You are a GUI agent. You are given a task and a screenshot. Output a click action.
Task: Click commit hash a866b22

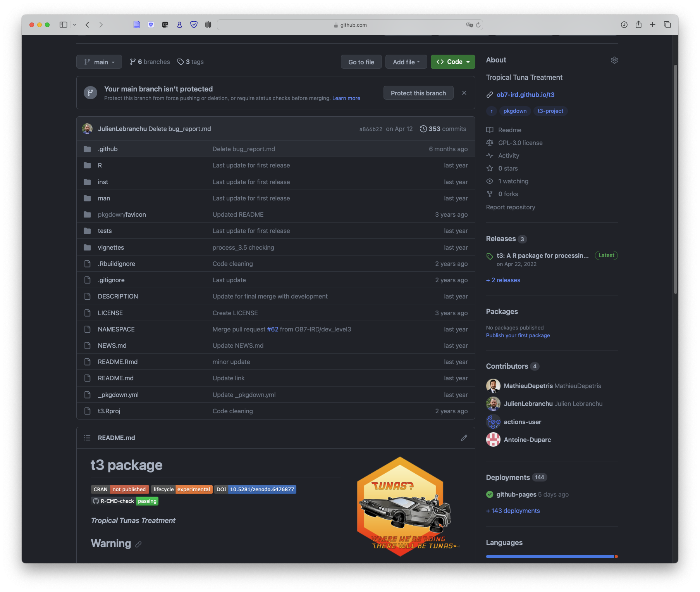tap(371, 129)
